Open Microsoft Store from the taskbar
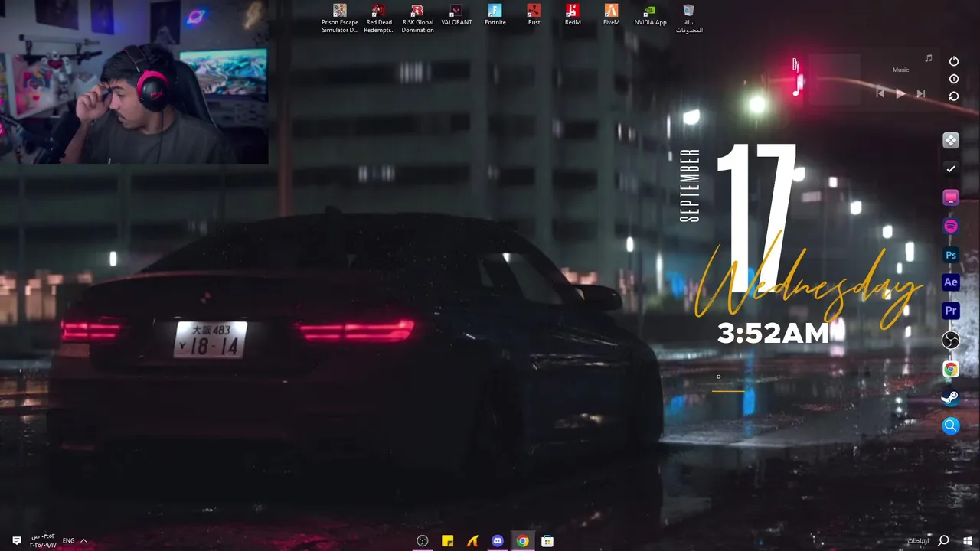 (x=547, y=541)
